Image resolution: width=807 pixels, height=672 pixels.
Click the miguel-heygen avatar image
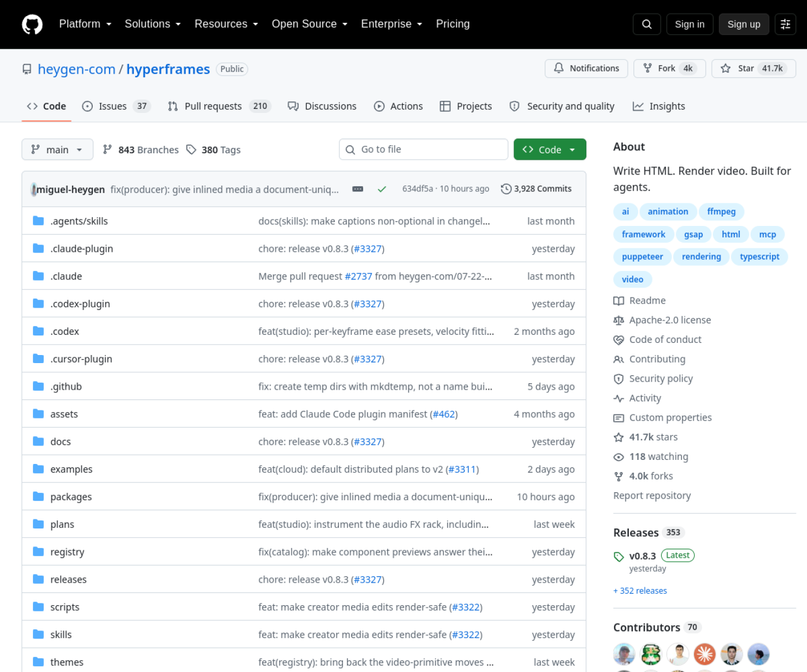33,189
